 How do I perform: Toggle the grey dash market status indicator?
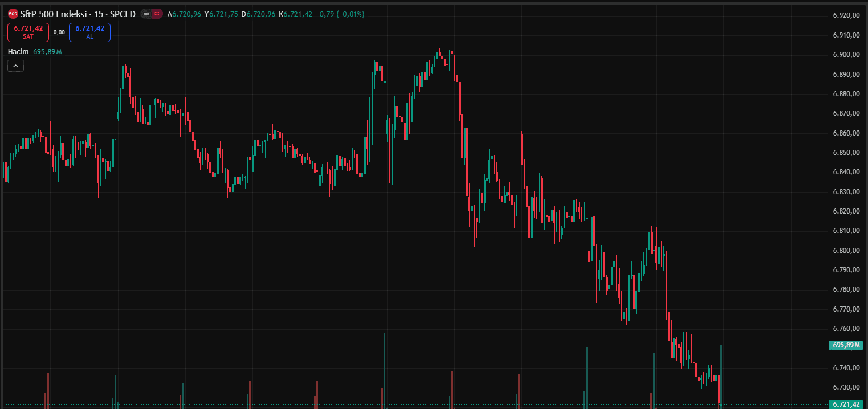(x=146, y=14)
